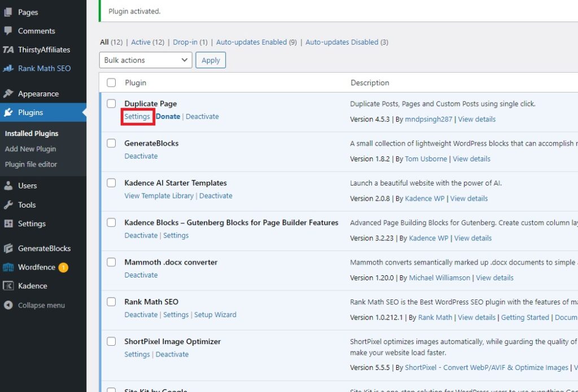
Task: Click the Users person icon
Action: (8, 186)
